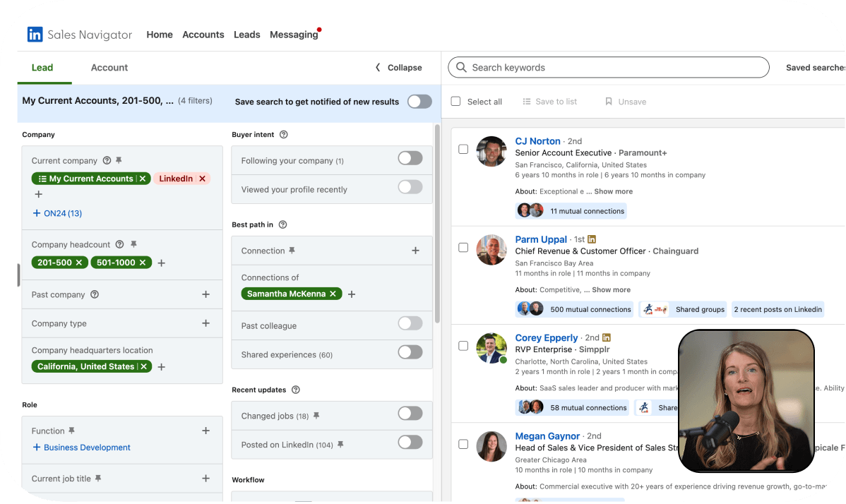The height and width of the screenshot is (504, 846).
Task: Expand the Past company filter
Action: pyautogui.click(x=205, y=294)
